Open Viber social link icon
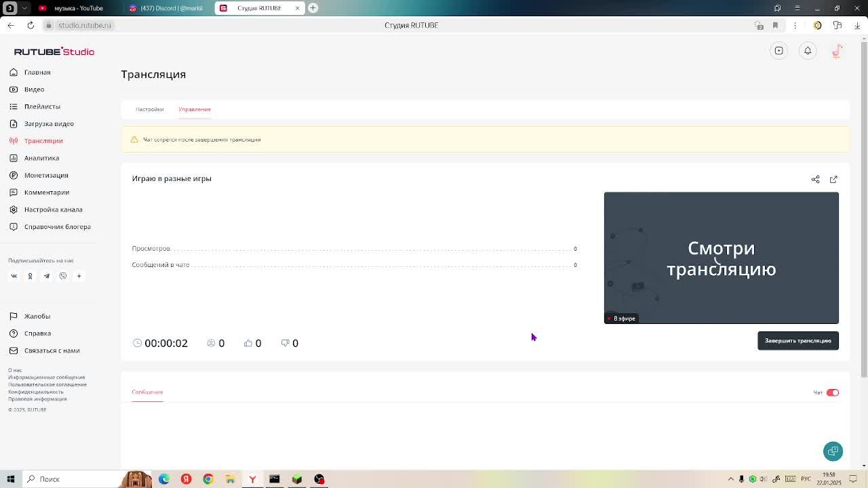This screenshot has height=488, width=868. (x=63, y=276)
